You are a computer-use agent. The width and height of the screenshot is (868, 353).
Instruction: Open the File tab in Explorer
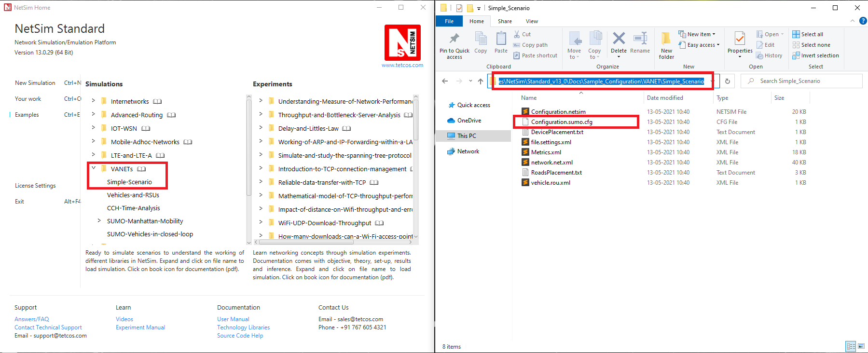pyautogui.click(x=449, y=21)
